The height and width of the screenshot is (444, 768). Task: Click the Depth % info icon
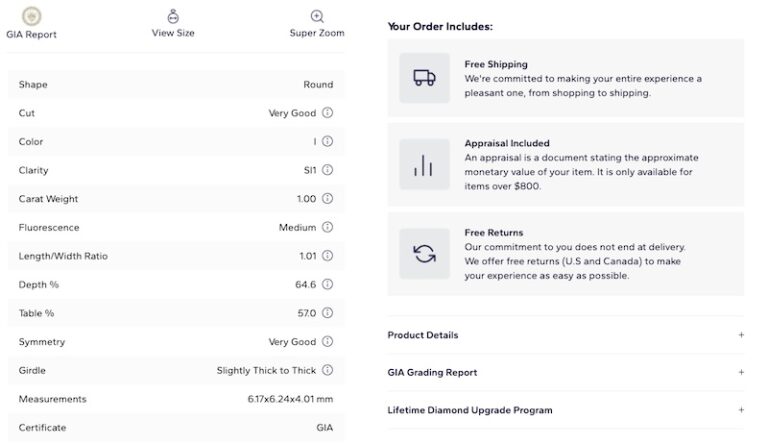tap(327, 284)
